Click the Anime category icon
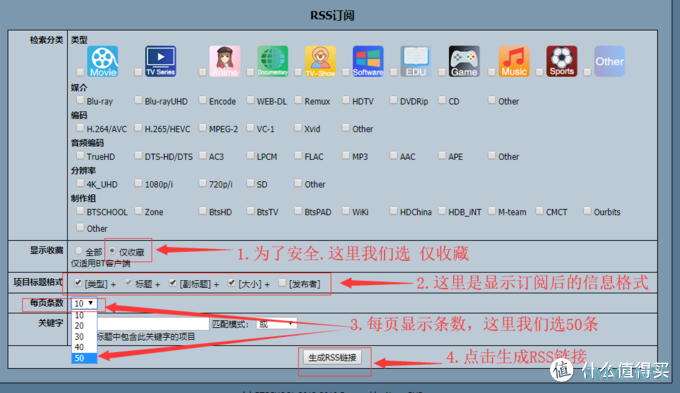This screenshot has width=680, height=393. tap(225, 62)
